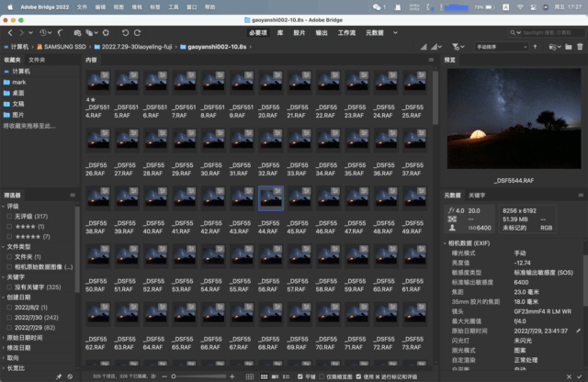Expand more workspaces chevron
The width and height of the screenshot is (588, 382).
[x=395, y=33]
